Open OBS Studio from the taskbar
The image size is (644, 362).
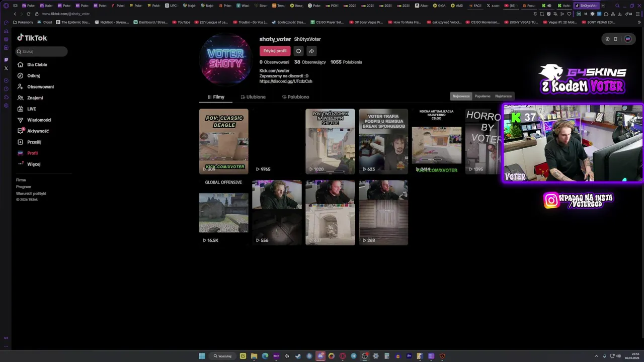[x=365, y=356]
